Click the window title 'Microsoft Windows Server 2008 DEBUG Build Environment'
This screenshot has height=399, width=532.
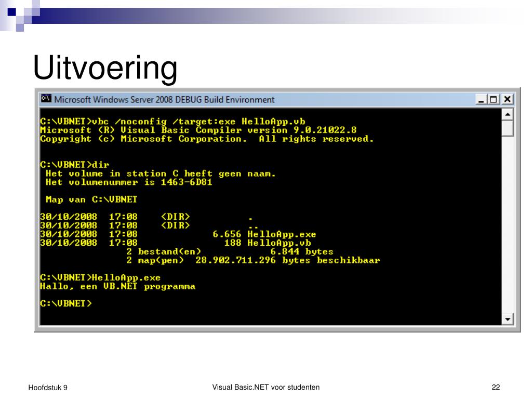[x=164, y=99]
